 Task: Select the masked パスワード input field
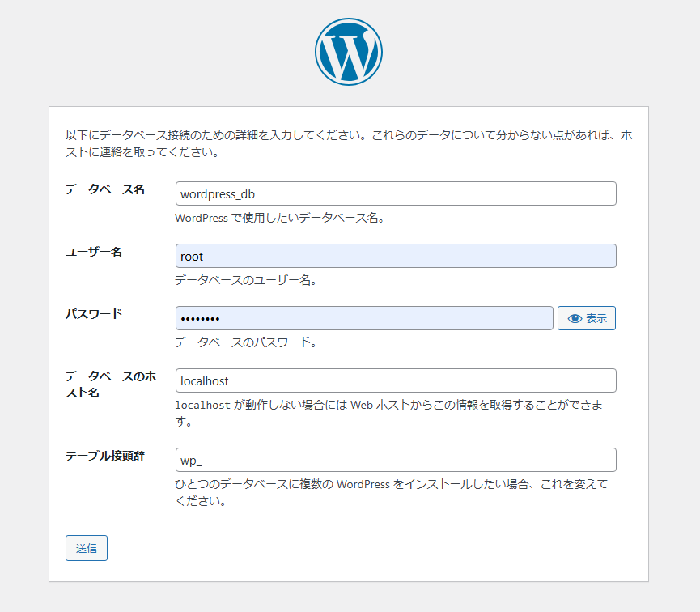[x=364, y=319]
